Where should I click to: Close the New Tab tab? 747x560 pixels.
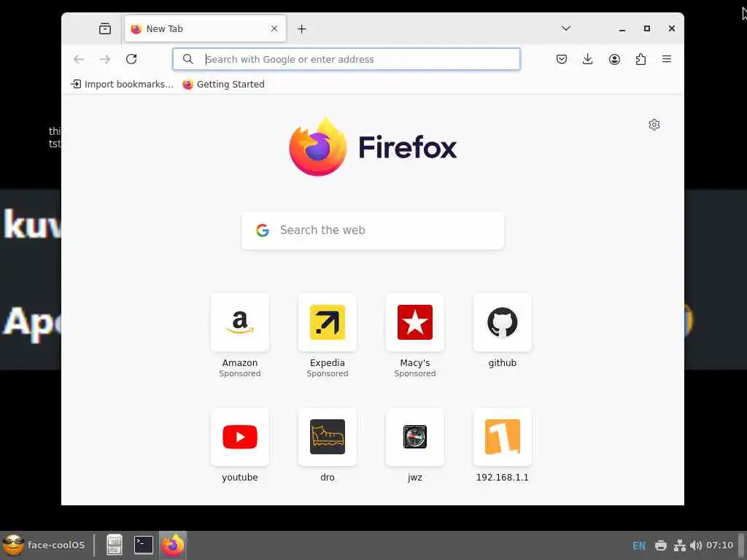274,28
